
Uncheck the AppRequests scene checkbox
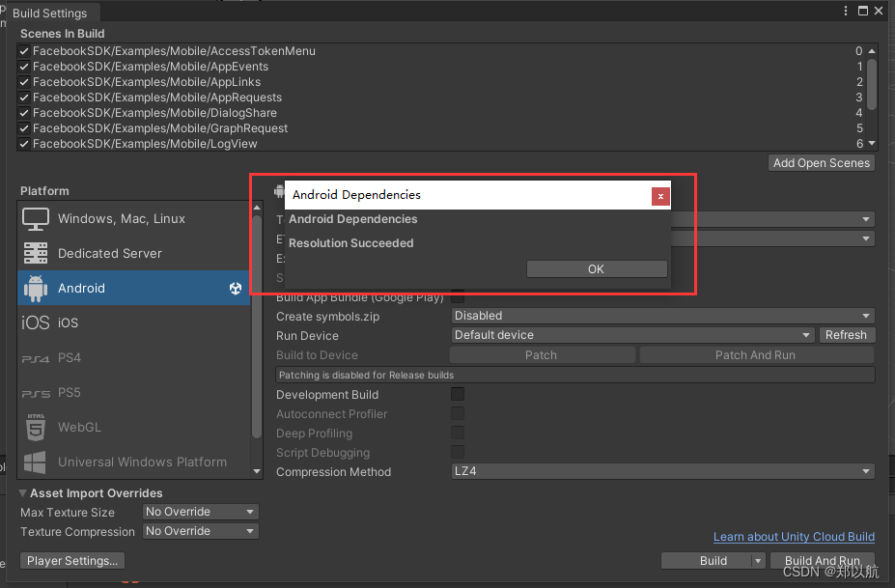[x=24, y=98]
